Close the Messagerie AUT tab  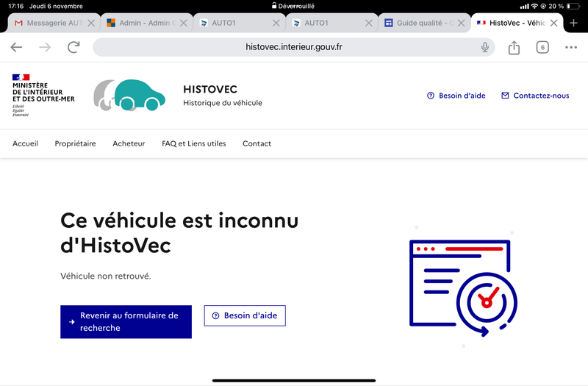click(x=91, y=23)
